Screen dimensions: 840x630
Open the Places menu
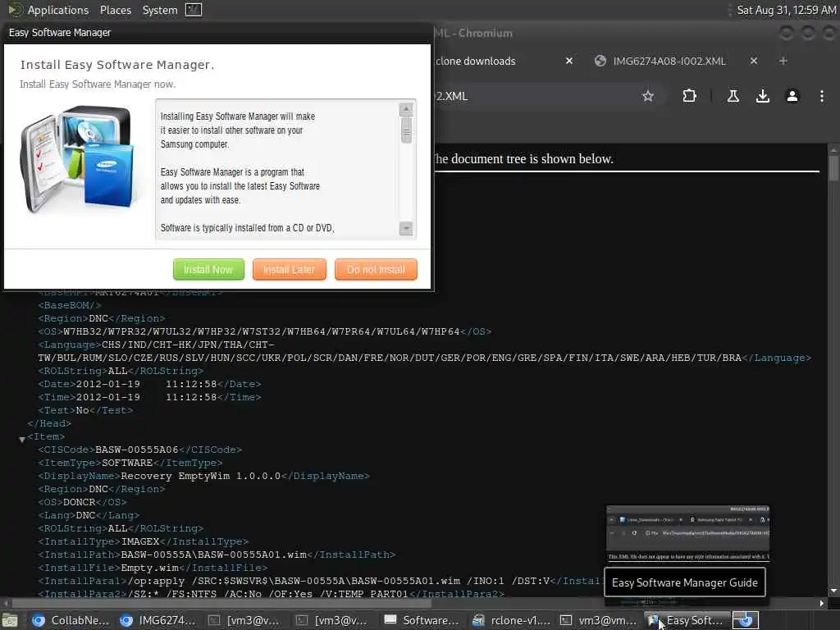coord(115,10)
